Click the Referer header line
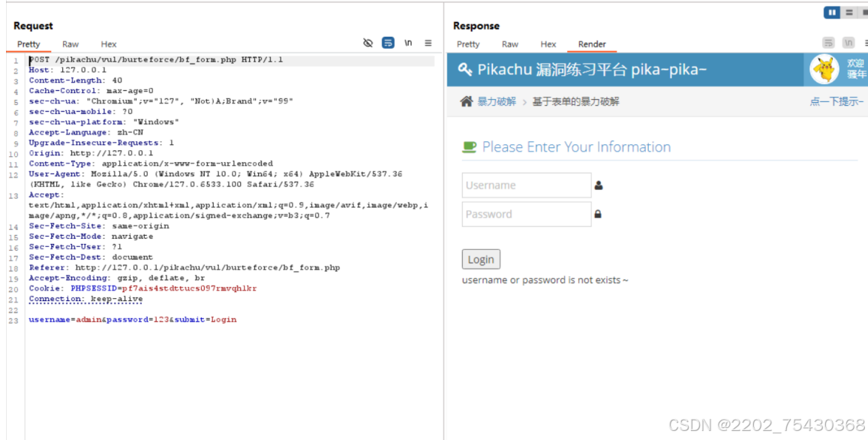The height and width of the screenshot is (440, 868). [x=185, y=267]
